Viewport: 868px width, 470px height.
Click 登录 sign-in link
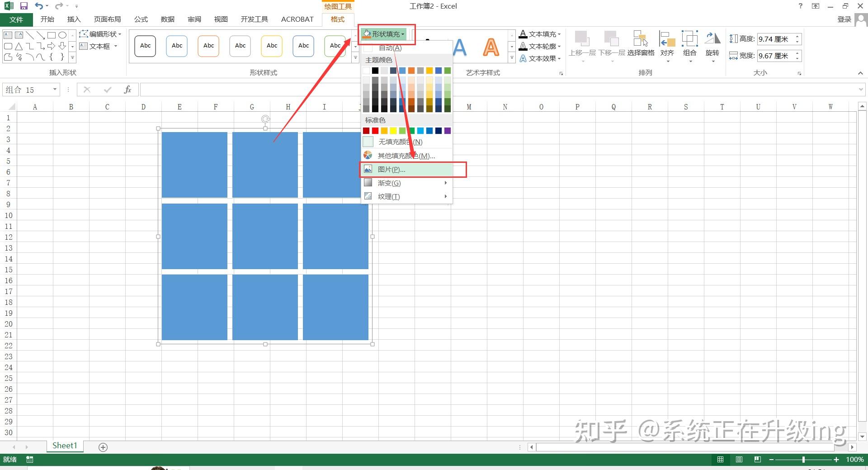pyautogui.click(x=844, y=19)
